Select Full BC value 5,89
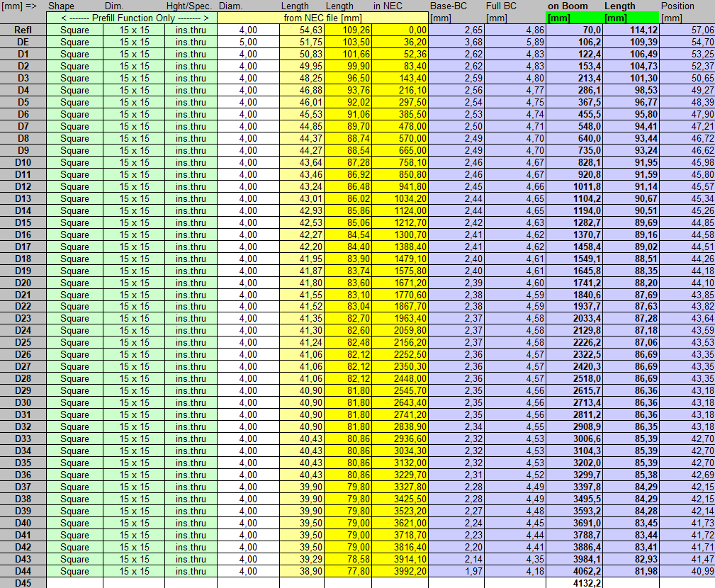Viewport: 715px width, 588px height. tap(515, 42)
